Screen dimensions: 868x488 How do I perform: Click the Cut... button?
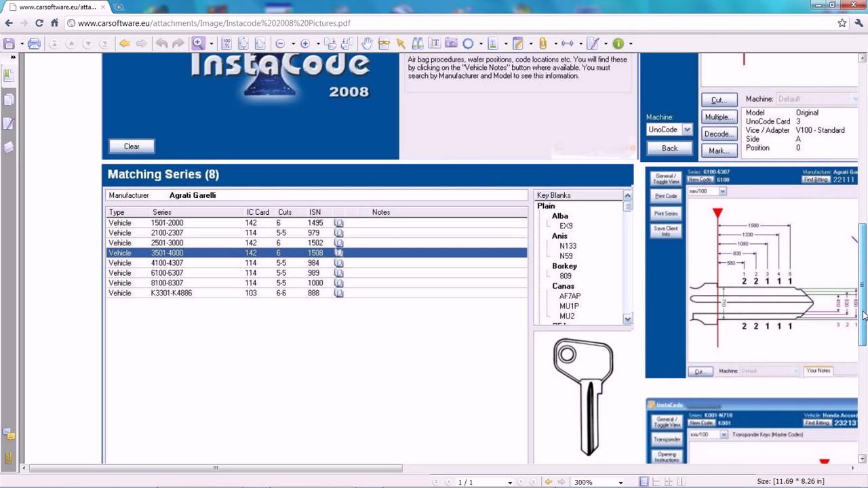[x=719, y=100]
